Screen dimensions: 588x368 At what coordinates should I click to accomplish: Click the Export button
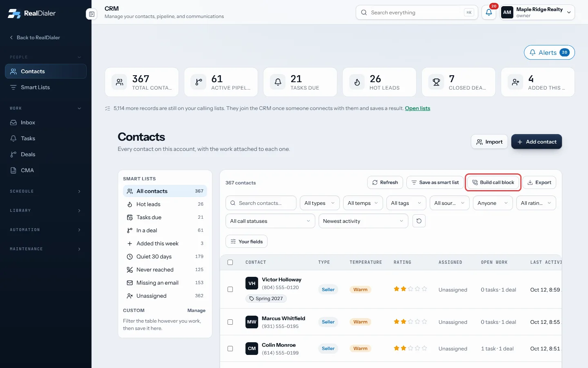[539, 182]
